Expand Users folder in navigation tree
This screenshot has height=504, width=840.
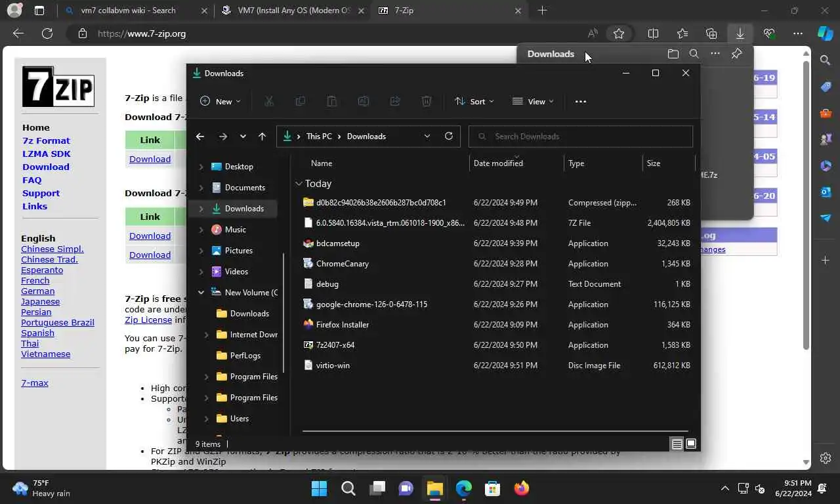click(207, 419)
